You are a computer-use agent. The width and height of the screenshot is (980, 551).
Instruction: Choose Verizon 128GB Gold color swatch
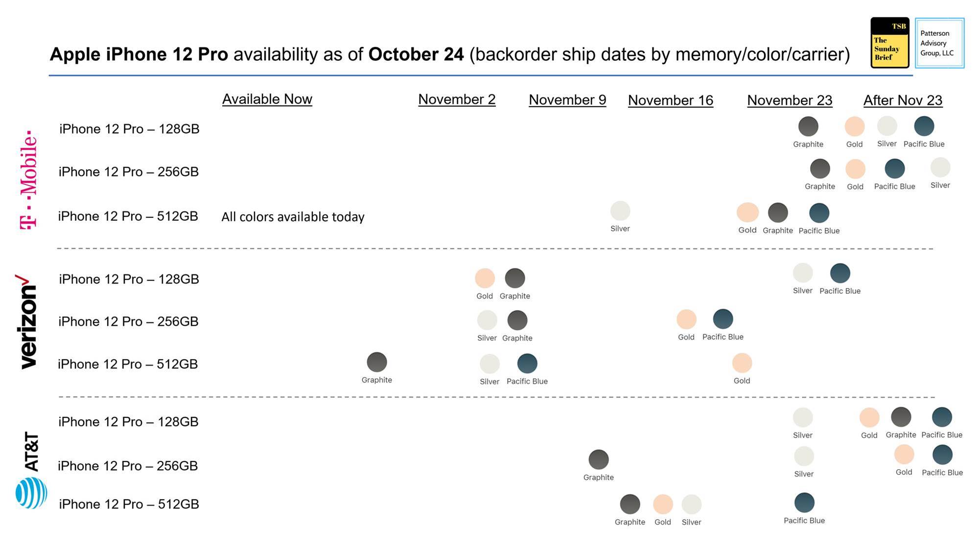[x=485, y=278]
